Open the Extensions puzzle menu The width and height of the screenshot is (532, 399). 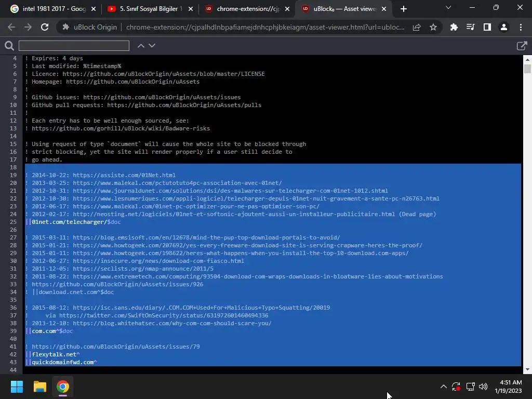click(454, 27)
